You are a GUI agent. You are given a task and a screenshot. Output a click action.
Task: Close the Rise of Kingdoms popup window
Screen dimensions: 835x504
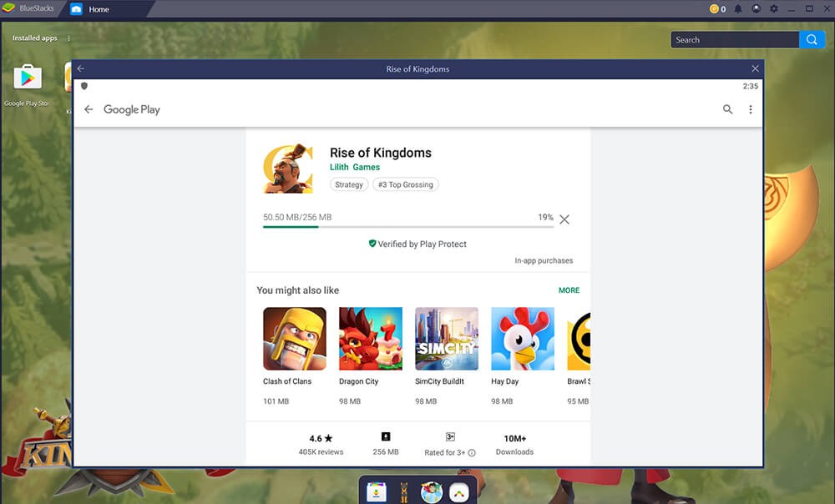click(x=755, y=68)
